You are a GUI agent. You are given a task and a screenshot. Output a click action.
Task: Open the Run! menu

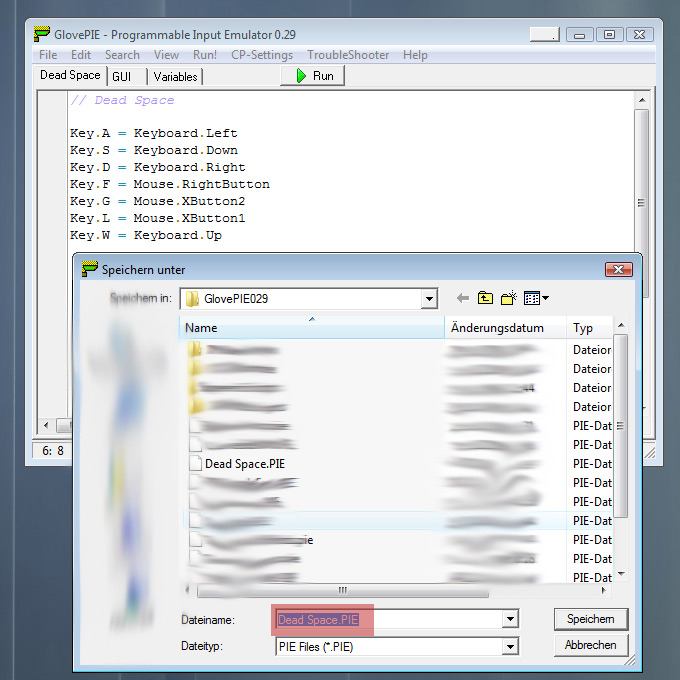205,55
